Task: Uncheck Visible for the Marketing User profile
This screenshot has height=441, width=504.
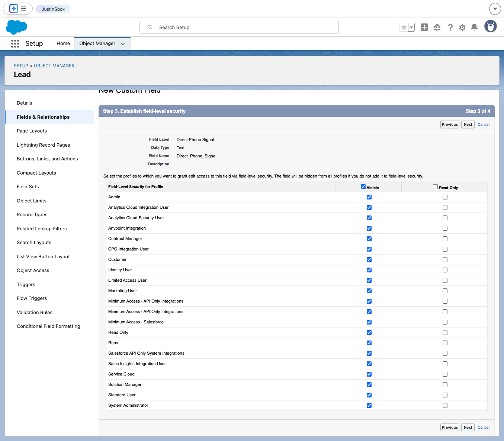Action: point(369,291)
